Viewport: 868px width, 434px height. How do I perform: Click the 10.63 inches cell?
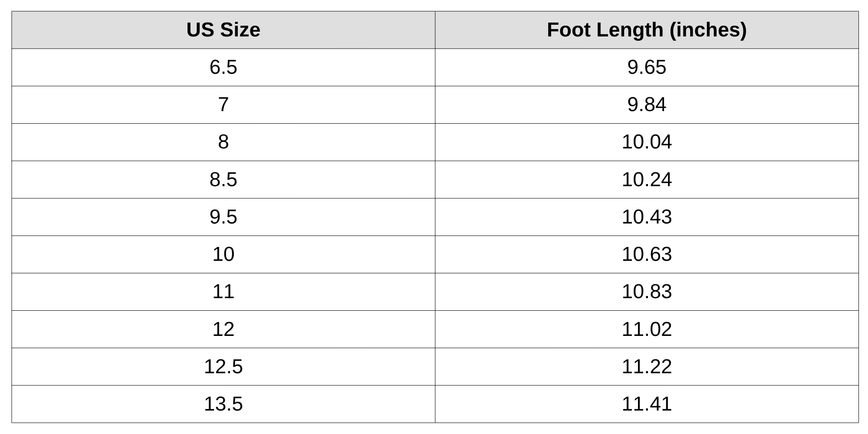647,254
